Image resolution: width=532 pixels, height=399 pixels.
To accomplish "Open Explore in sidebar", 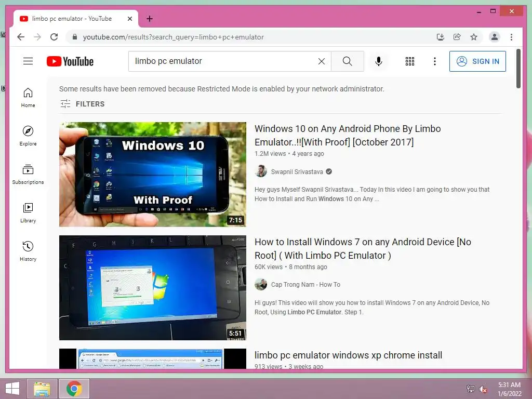I will coord(28,136).
